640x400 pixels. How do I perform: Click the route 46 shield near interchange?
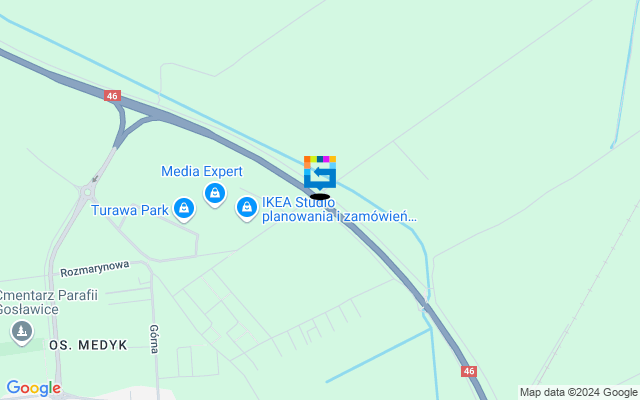(112, 96)
